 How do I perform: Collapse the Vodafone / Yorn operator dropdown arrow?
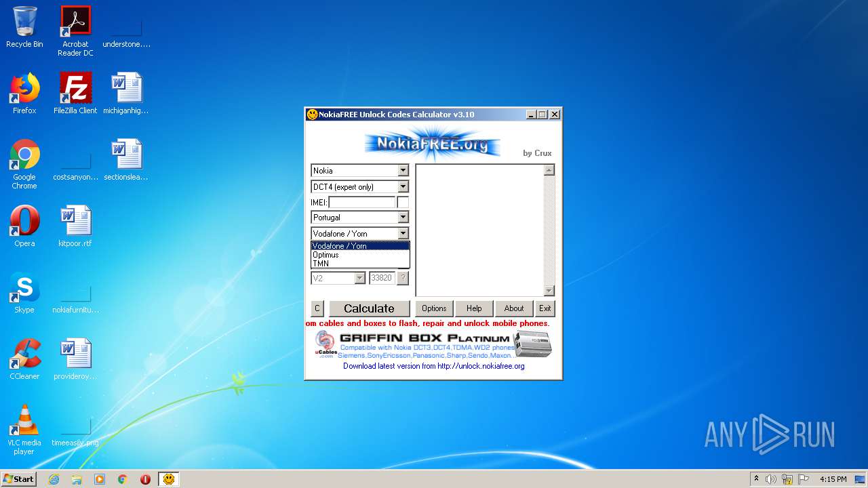[403, 233]
